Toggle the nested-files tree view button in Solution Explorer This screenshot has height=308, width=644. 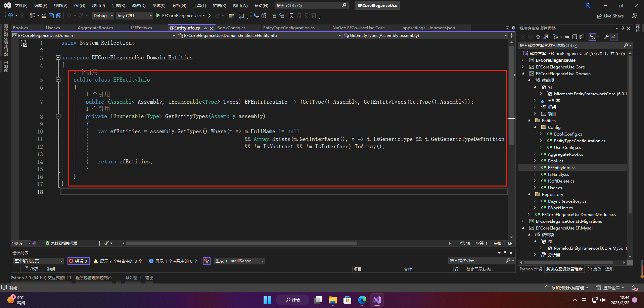[593, 37]
